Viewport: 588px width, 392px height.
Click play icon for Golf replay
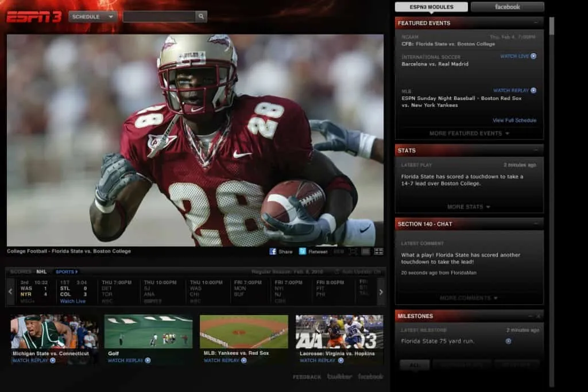coord(148,360)
